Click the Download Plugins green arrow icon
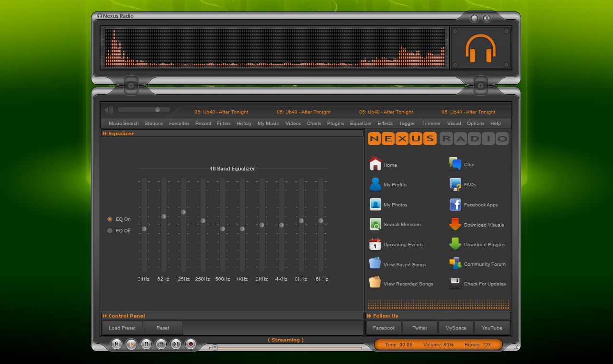 point(455,244)
